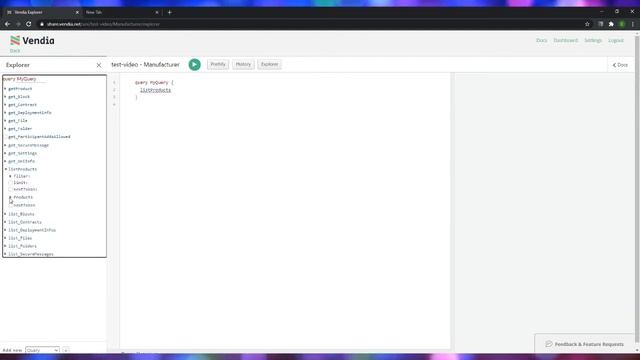This screenshot has width=640, height=360.
Task: Expand the get_SecureMessage field
Action: click(5, 145)
